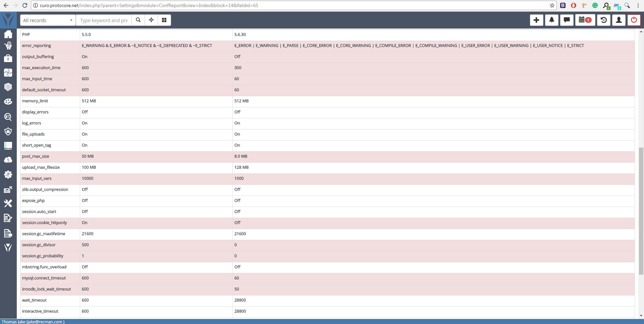
Task: Open the shield security sidebar icon
Action: click(8, 131)
